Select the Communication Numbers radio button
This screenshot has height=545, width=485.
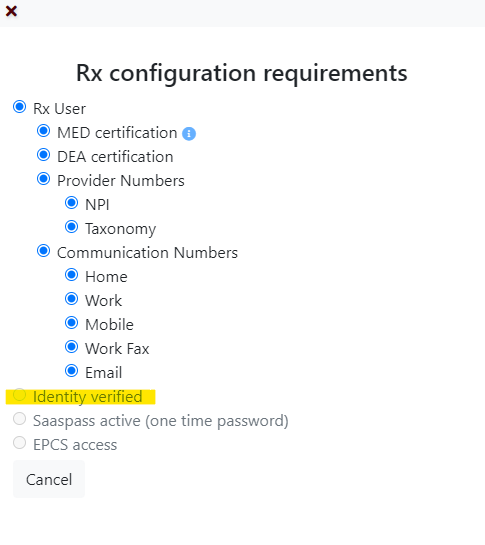[x=43, y=251]
